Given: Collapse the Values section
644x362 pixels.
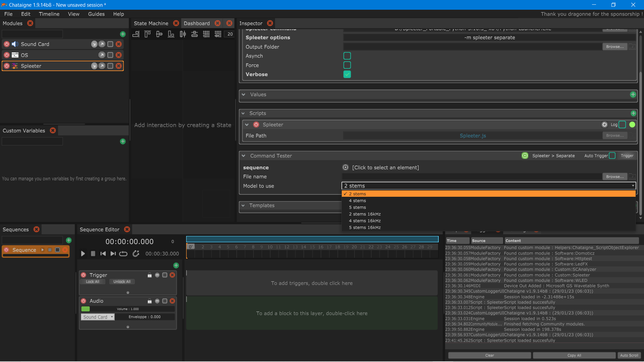Looking at the screenshot, I should 244,95.
